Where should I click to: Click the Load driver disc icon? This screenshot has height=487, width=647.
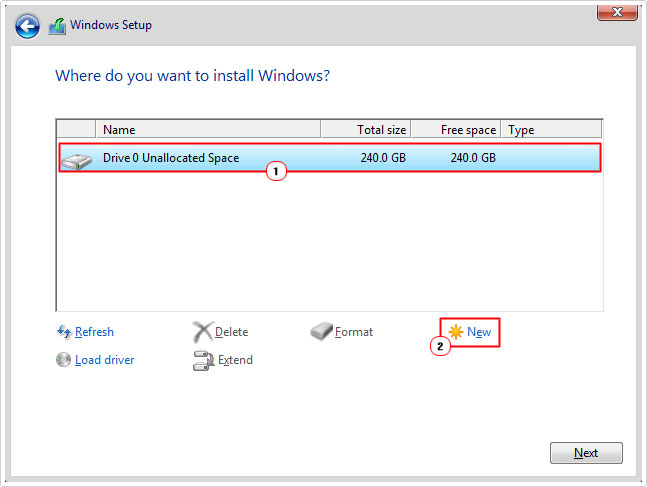pyautogui.click(x=64, y=360)
